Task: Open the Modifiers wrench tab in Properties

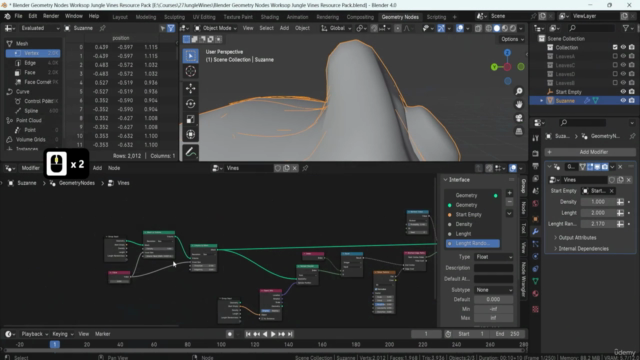Action: tap(536, 231)
